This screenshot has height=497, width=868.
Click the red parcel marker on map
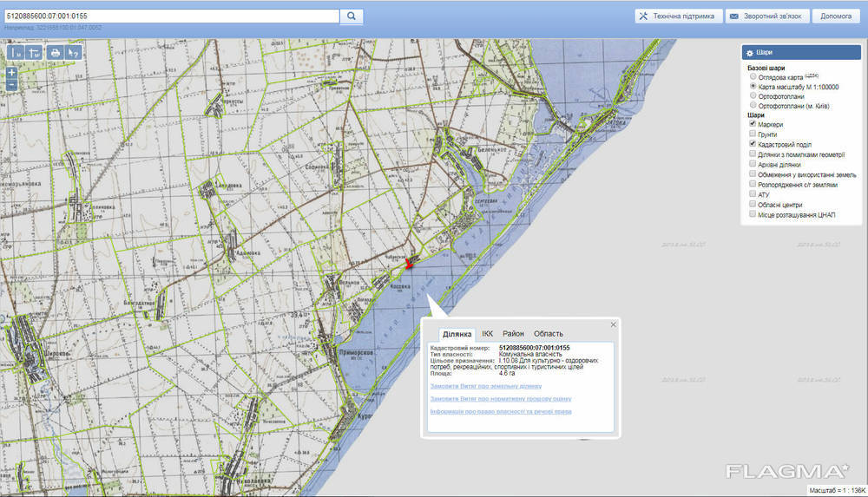[x=409, y=264]
